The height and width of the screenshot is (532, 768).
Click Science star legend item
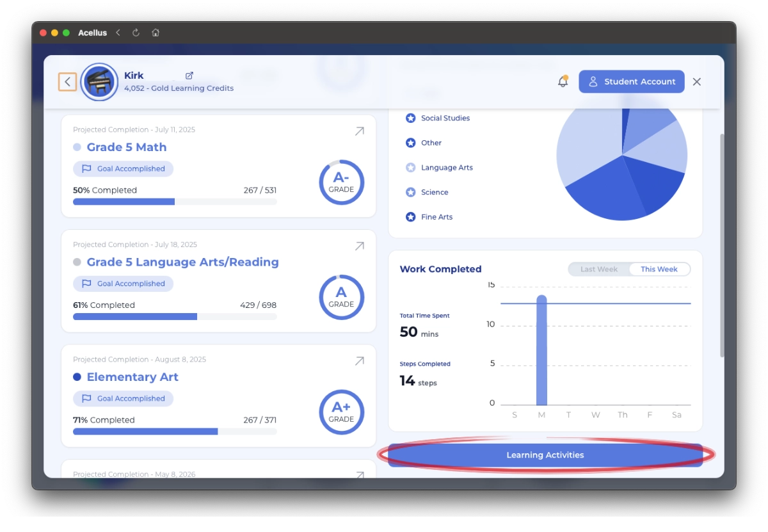point(411,193)
